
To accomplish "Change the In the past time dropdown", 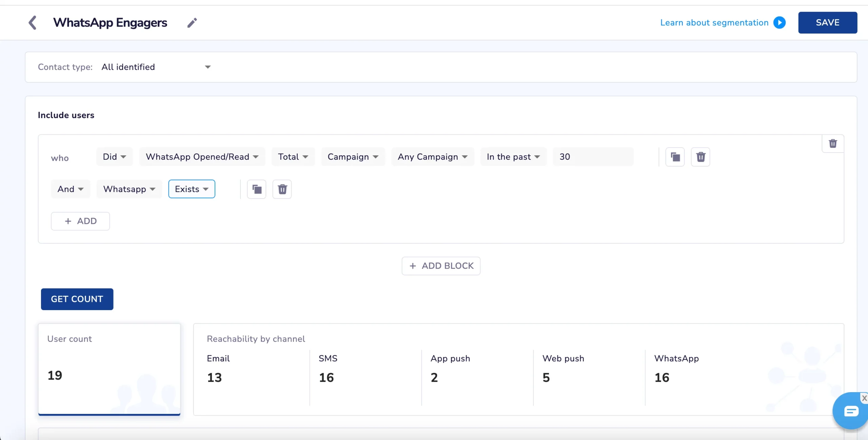I will (x=513, y=157).
